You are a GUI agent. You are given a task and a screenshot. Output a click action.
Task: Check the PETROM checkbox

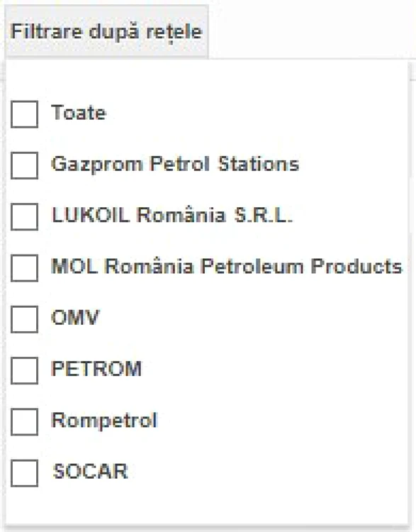pos(24,370)
